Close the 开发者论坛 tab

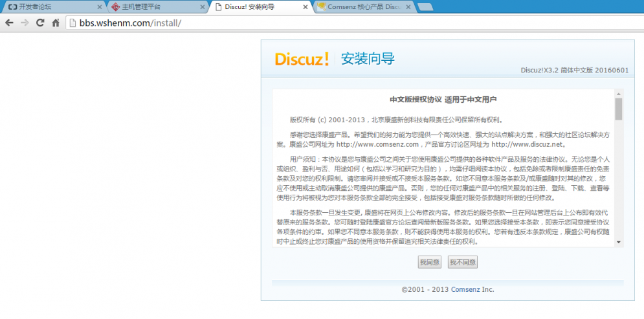(x=100, y=7)
